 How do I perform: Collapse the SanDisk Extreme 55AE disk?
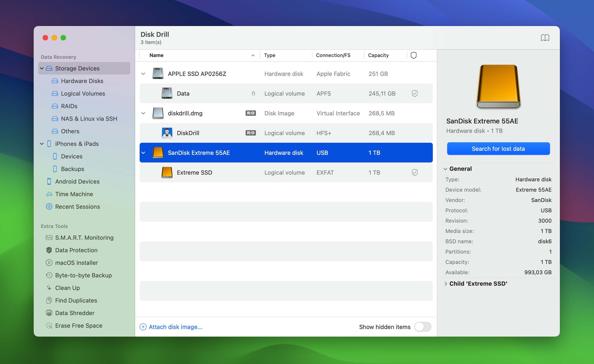145,152
